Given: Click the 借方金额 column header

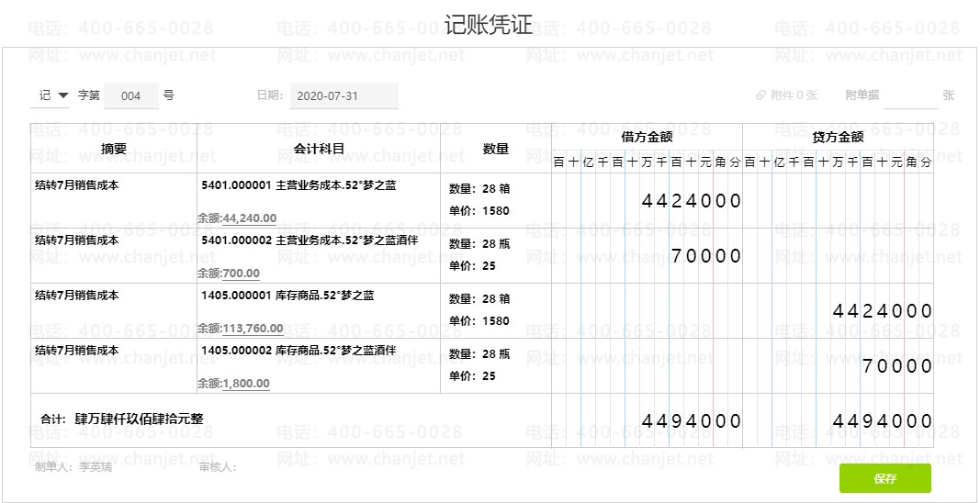Looking at the screenshot, I should pos(647,137).
